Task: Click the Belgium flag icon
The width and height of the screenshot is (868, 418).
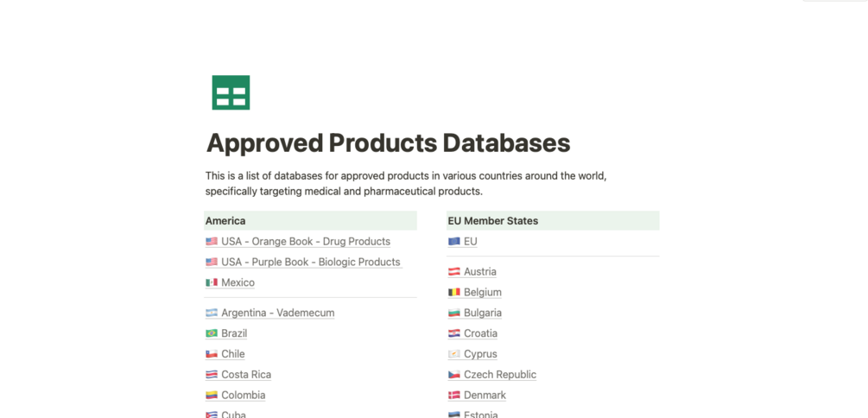Action: tap(454, 292)
